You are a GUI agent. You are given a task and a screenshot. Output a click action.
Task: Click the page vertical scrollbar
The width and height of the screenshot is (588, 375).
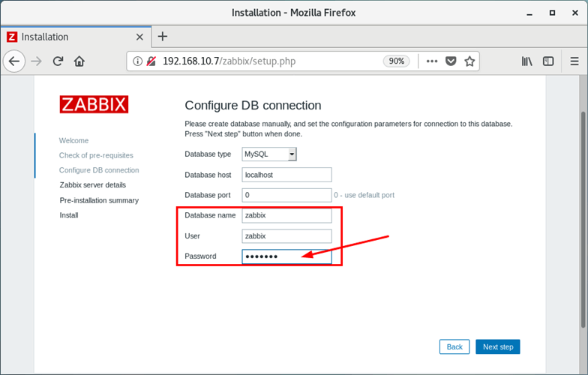[583, 219]
